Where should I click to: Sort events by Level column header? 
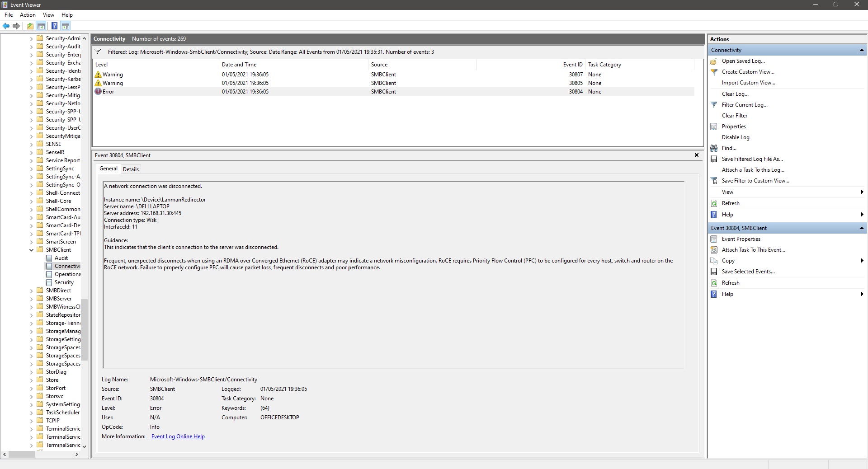coord(156,65)
